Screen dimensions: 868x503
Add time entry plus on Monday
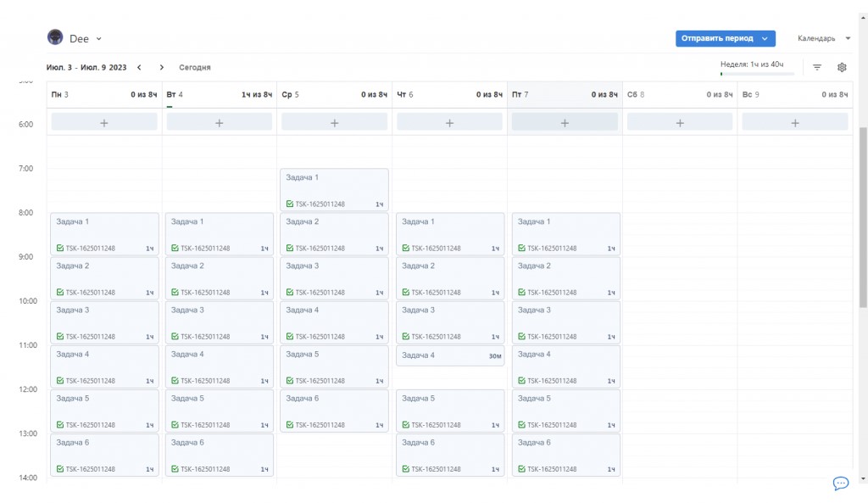tap(104, 123)
